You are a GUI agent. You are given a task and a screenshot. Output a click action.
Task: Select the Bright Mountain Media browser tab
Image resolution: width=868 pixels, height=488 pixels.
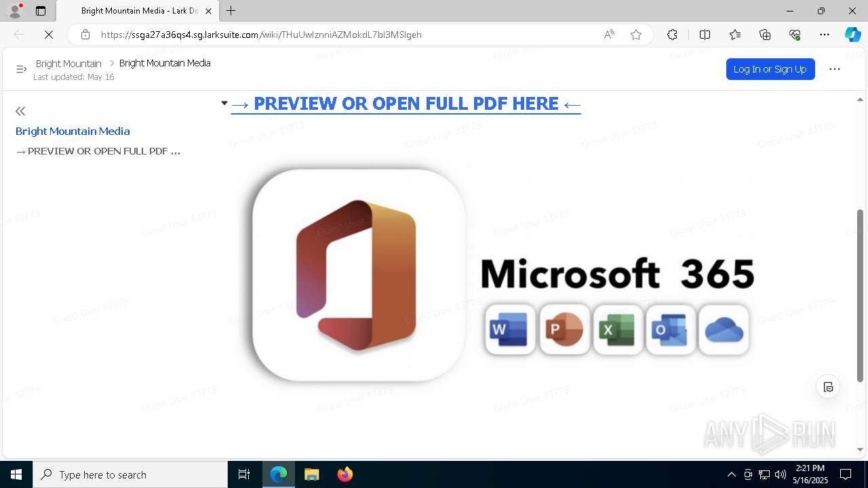click(139, 11)
